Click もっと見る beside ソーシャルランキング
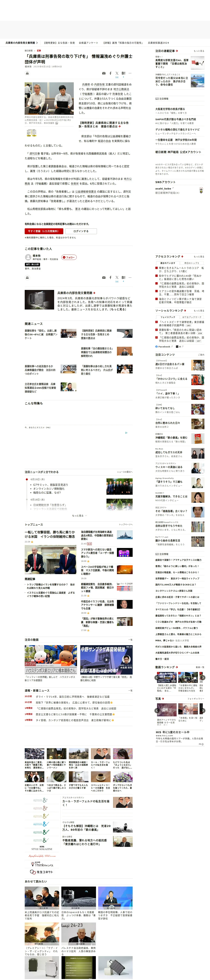The width and height of the screenshot is (210, 980). pyautogui.click(x=199, y=311)
